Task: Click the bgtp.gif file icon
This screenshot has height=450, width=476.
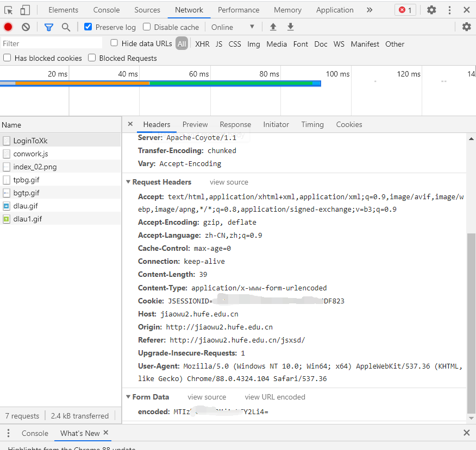Action: pos(7,193)
